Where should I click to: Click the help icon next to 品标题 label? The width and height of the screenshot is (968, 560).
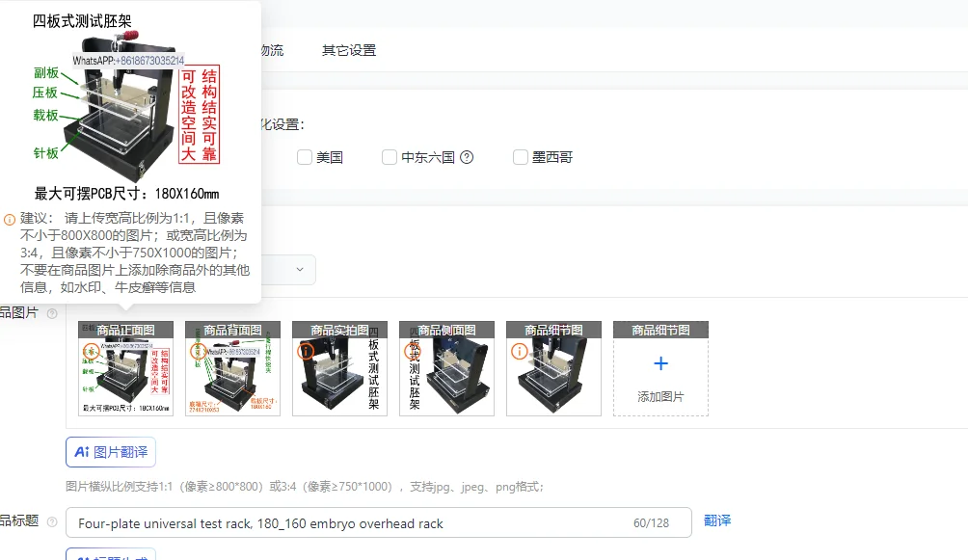click(52, 521)
